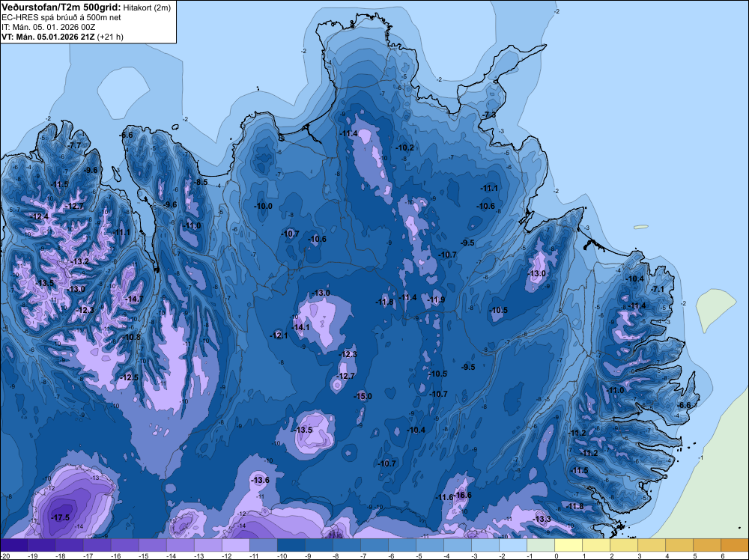Click the -7.7 temperature label
Screen dimensions: 749x560
pos(74,145)
